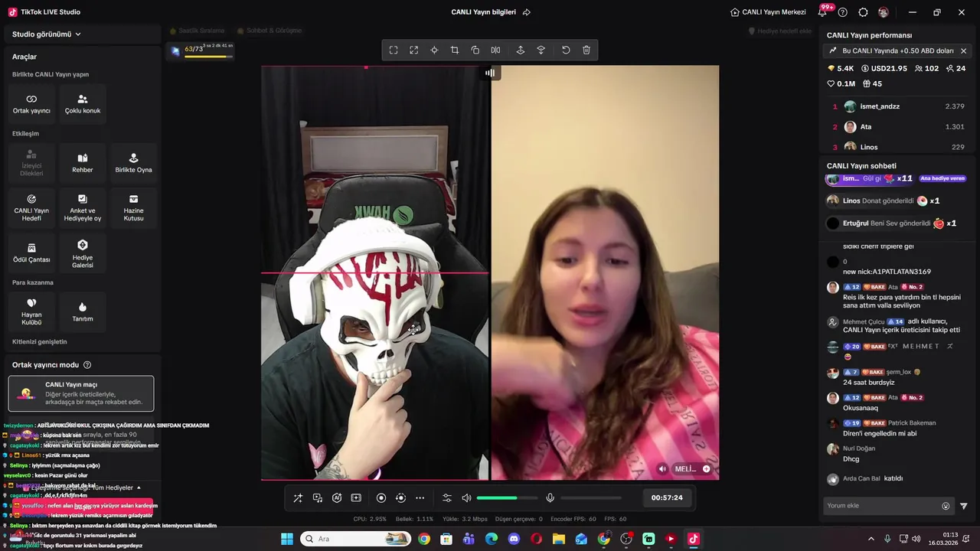Toggle the replay record circle button

pyautogui.click(x=400, y=498)
